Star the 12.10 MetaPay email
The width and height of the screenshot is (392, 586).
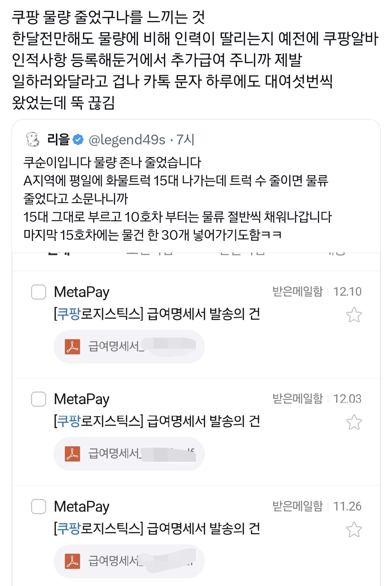(x=354, y=315)
